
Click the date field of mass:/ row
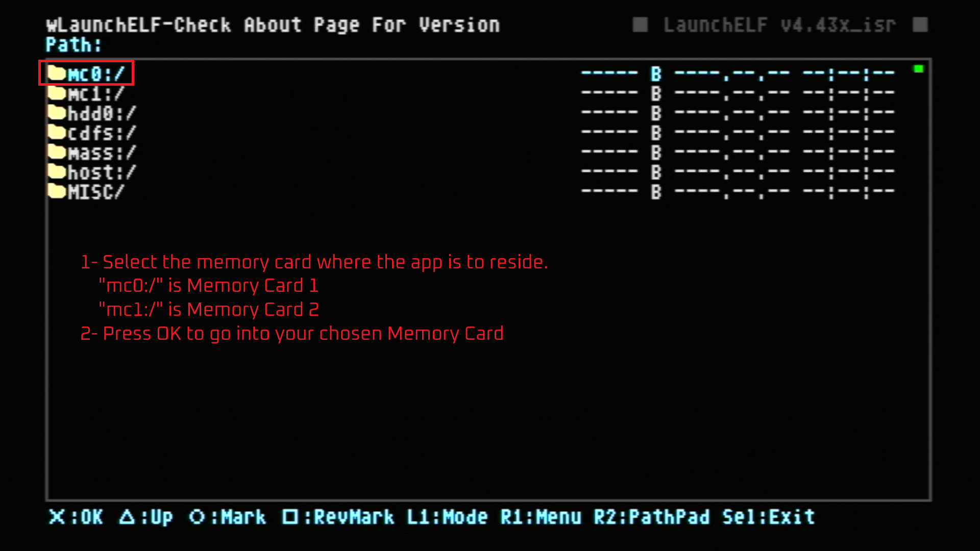click(732, 153)
